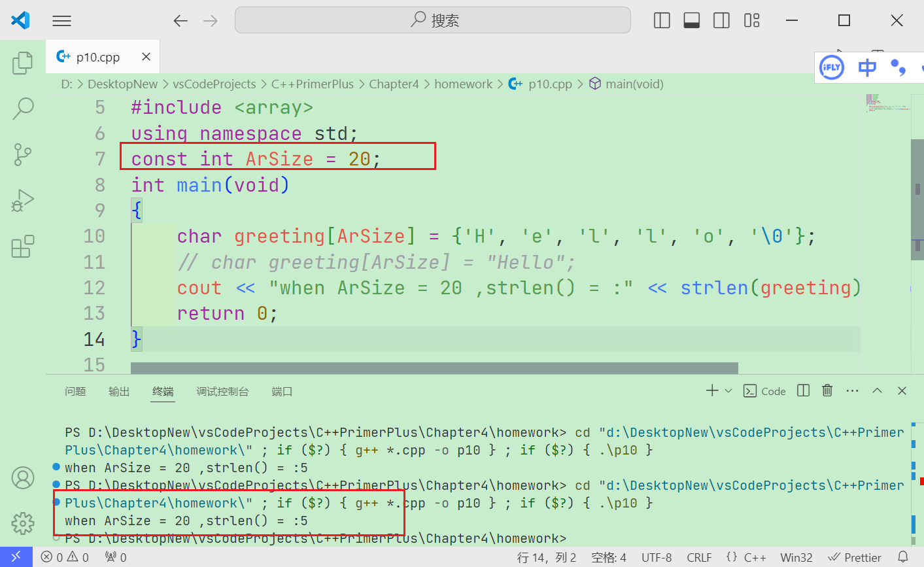This screenshot has width=924, height=567.
Task: Open the Customize Layout icon
Action: click(752, 21)
